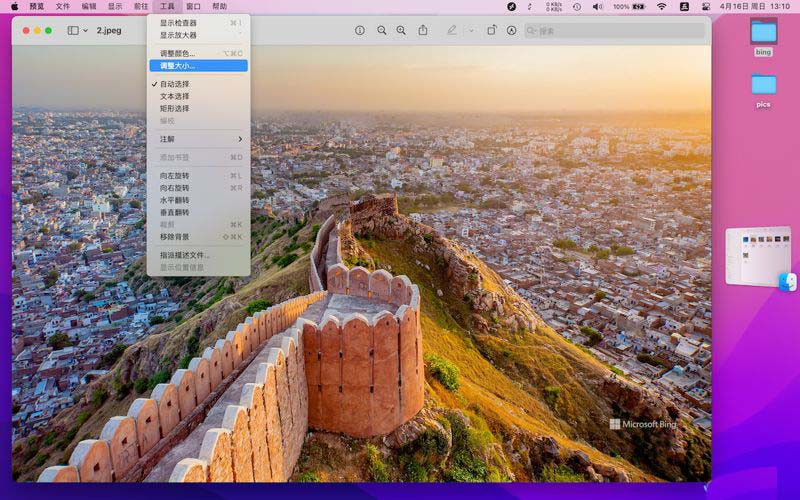This screenshot has width=800, height=500.
Task: Open the sidebar view dropdown
Action: [x=76, y=31]
